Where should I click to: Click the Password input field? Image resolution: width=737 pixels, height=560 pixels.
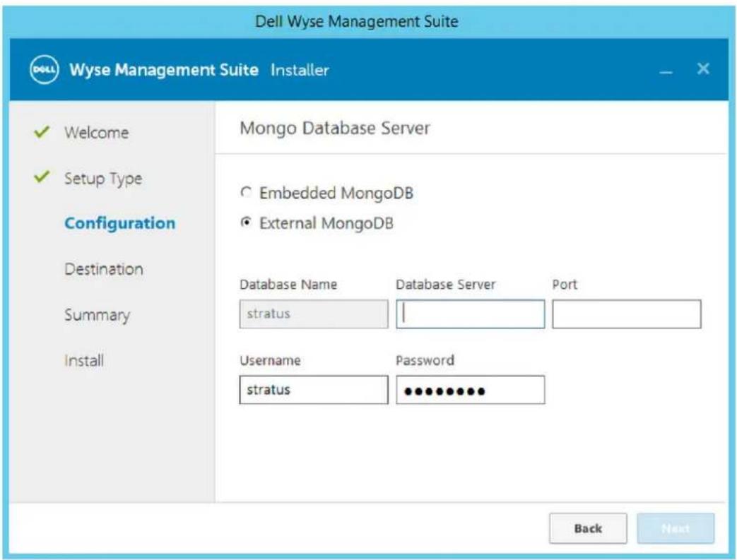click(x=471, y=390)
